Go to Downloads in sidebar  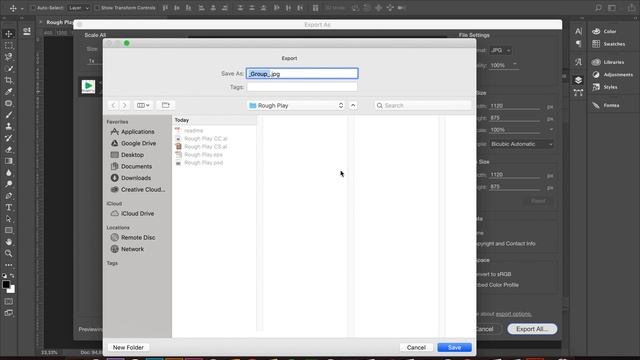[x=131, y=178]
